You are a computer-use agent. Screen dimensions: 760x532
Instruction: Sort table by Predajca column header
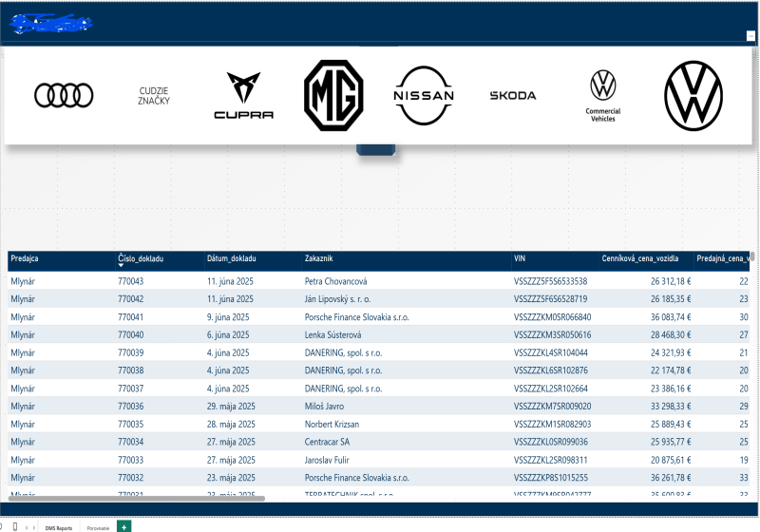point(25,258)
